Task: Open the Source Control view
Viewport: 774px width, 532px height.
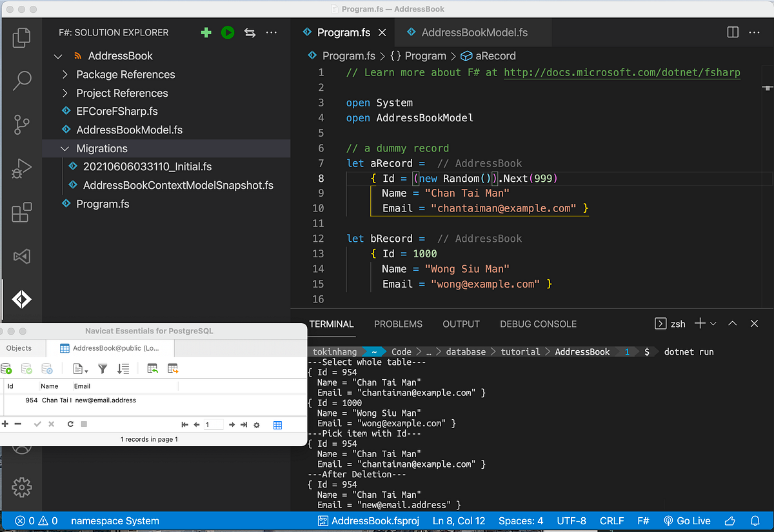Action: tap(21, 124)
